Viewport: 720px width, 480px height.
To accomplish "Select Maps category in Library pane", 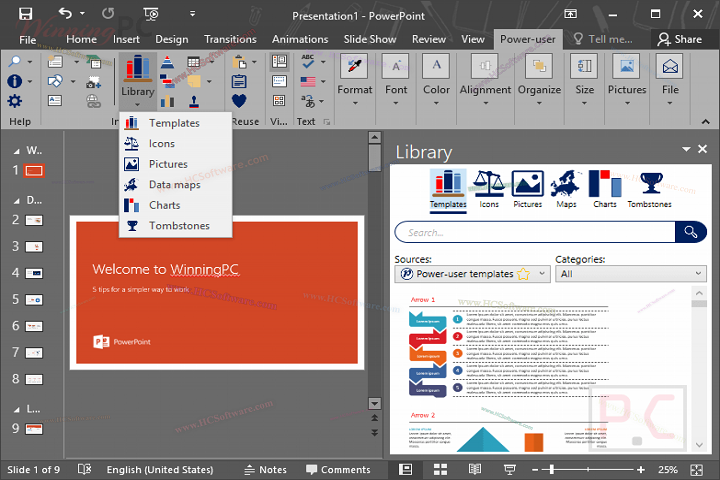I will click(x=566, y=189).
